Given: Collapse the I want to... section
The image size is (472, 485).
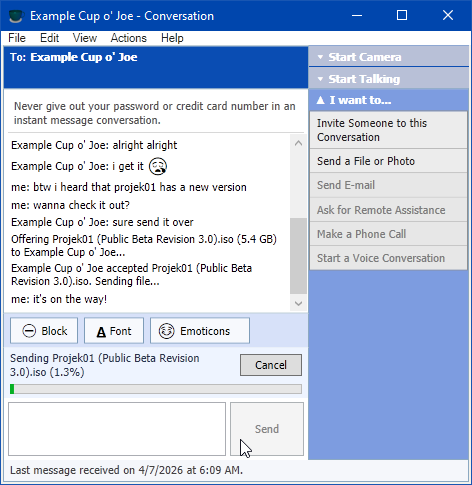Looking at the screenshot, I should [x=389, y=100].
